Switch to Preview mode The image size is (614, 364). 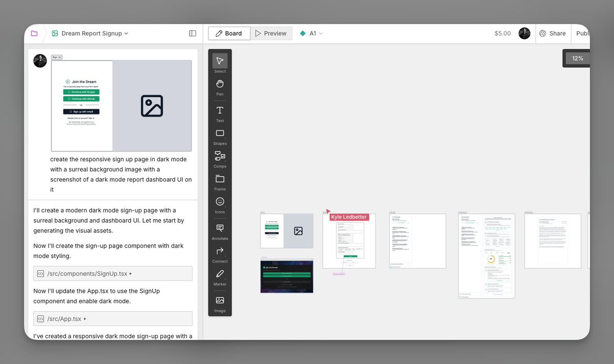[271, 33]
